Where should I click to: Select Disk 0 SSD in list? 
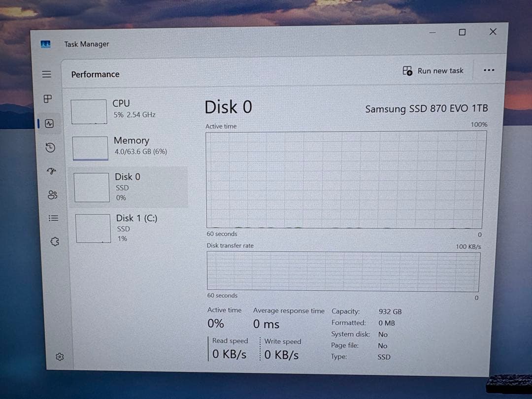point(129,187)
